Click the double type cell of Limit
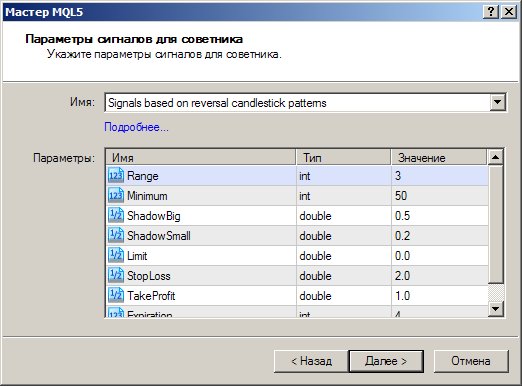 point(344,256)
